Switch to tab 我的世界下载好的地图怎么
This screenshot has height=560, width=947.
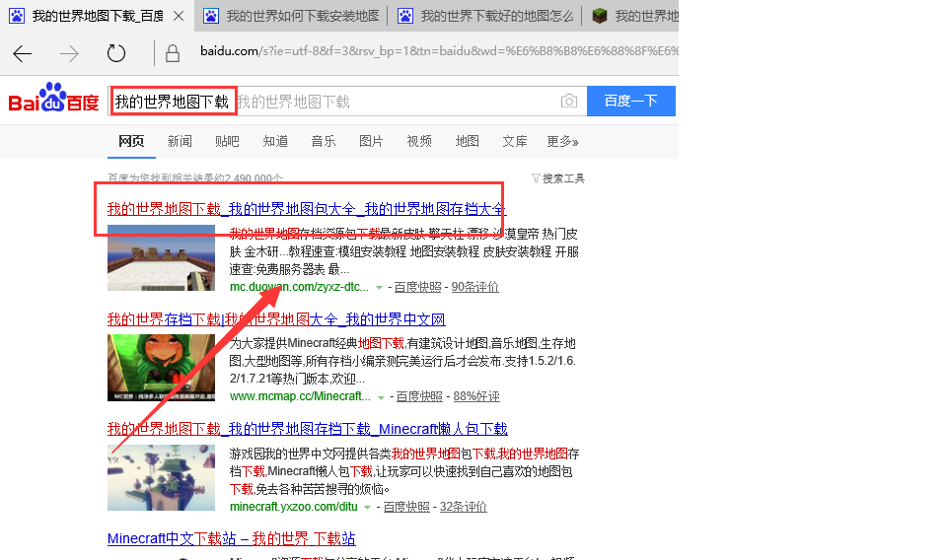[x=485, y=16]
